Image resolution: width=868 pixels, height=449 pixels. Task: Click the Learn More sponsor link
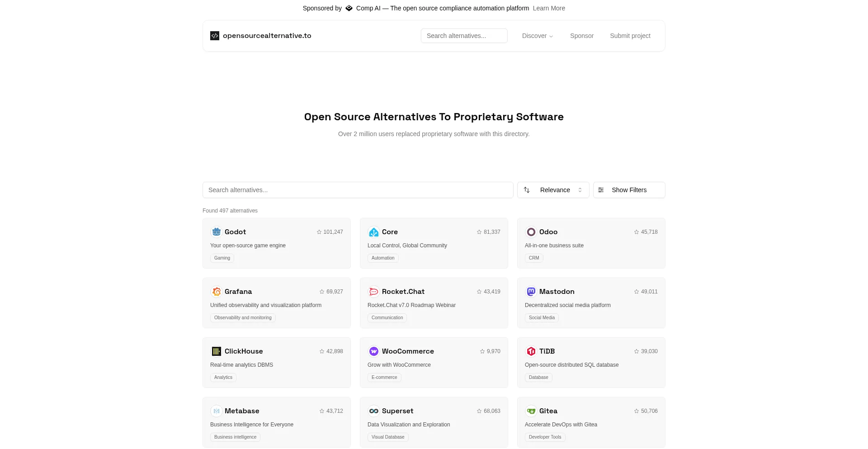(x=549, y=8)
